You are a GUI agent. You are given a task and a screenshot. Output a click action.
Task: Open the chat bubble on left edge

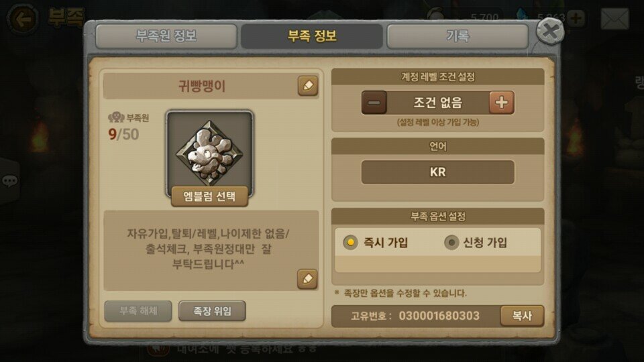tap(10, 180)
